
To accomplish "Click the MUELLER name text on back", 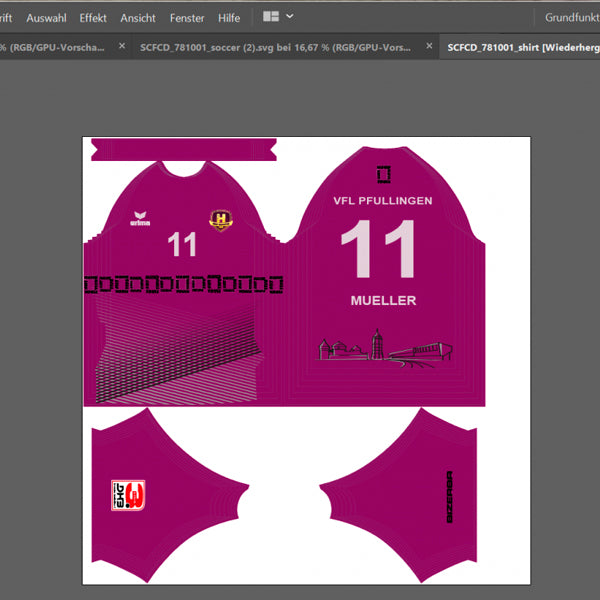I will (383, 300).
